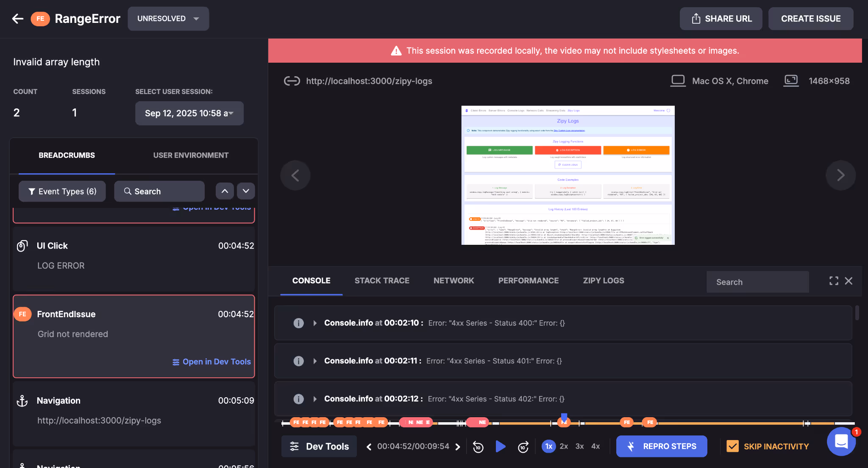Image resolution: width=868 pixels, height=468 pixels.
Task: Switch playback speed to 4x
Action: pyautogui.click(x=595, y=446)
